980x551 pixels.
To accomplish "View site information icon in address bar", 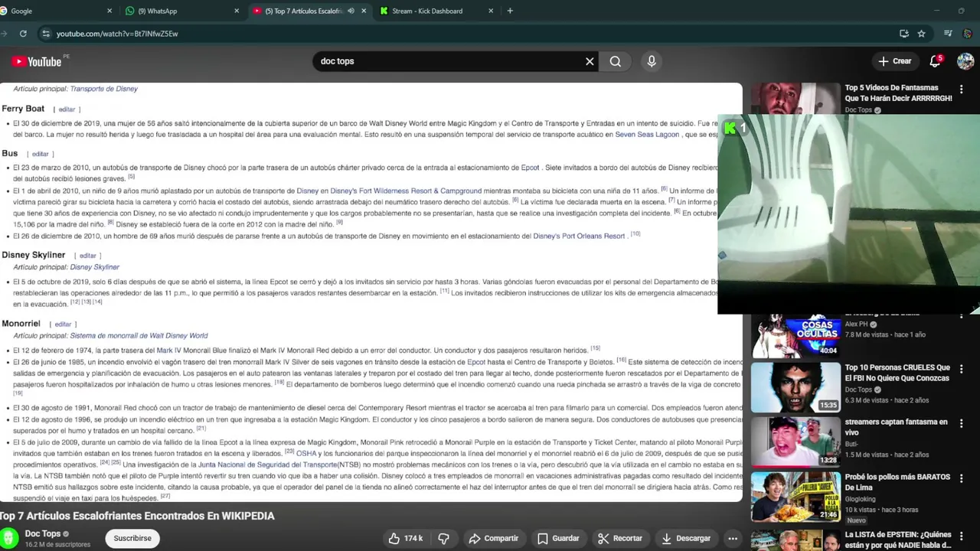I will [x=46, y=34].
